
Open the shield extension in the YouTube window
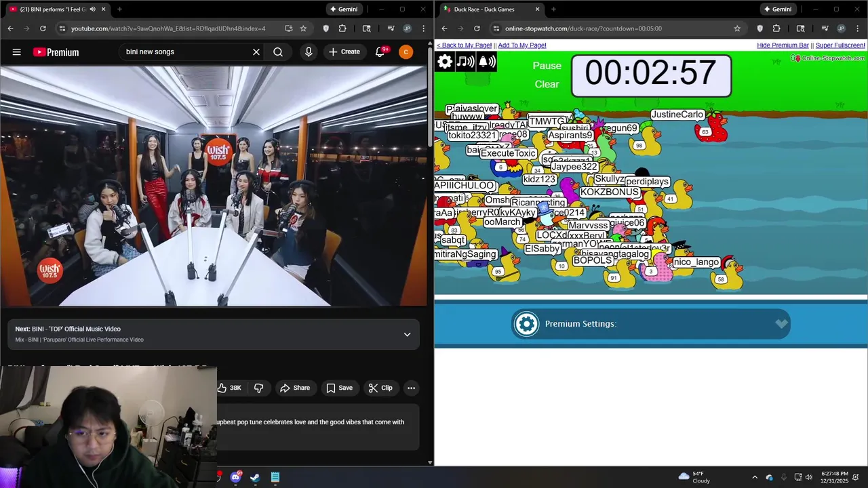click(326, 28)
